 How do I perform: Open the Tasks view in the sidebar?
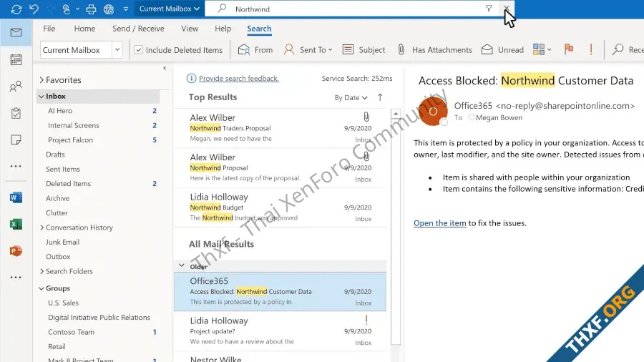(16, 113)
